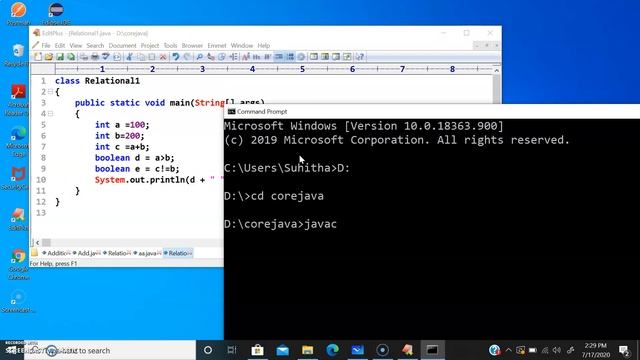The width and height of the screenshot is (640, 360).
Task: Click the Cortana circle icon on taskbar
Action: click(208, 350)
